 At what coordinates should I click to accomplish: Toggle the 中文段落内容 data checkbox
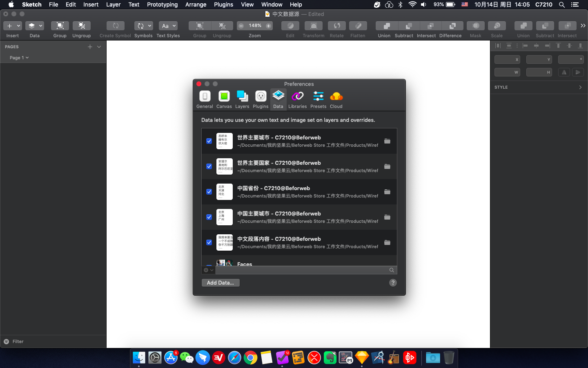click(209, 242)
